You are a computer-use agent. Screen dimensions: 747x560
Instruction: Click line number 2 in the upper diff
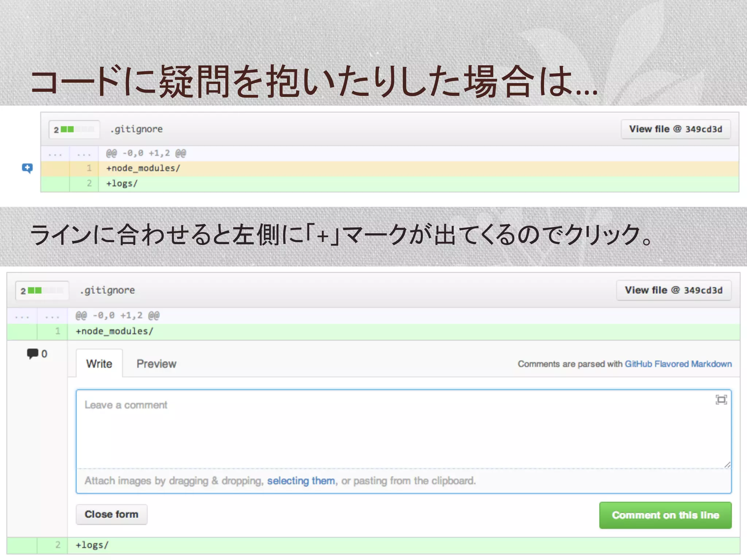point(89,183)
